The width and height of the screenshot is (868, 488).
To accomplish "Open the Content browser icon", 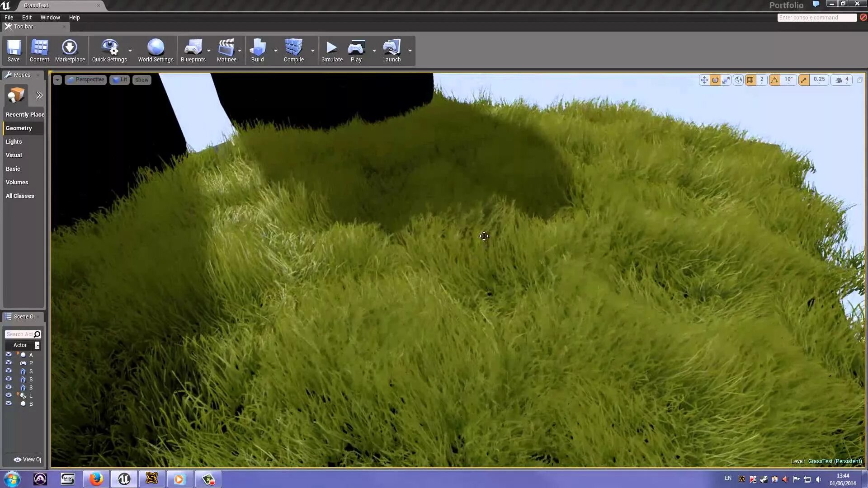I will [x=39, y=50].
